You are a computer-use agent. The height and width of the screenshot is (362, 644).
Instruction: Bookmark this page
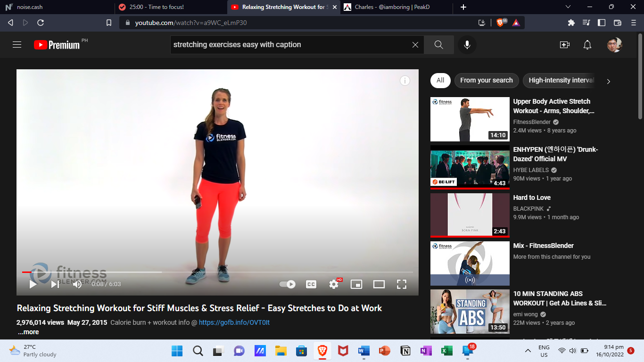(x=109, y=23)
